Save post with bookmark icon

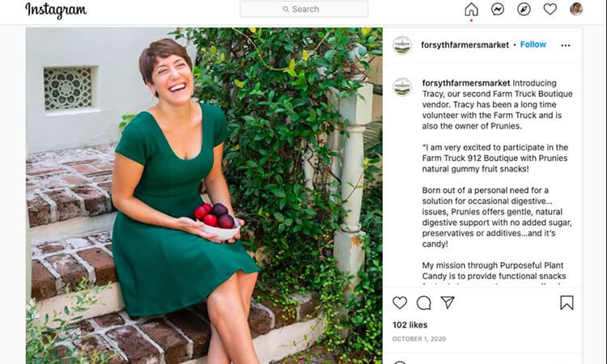567,303
